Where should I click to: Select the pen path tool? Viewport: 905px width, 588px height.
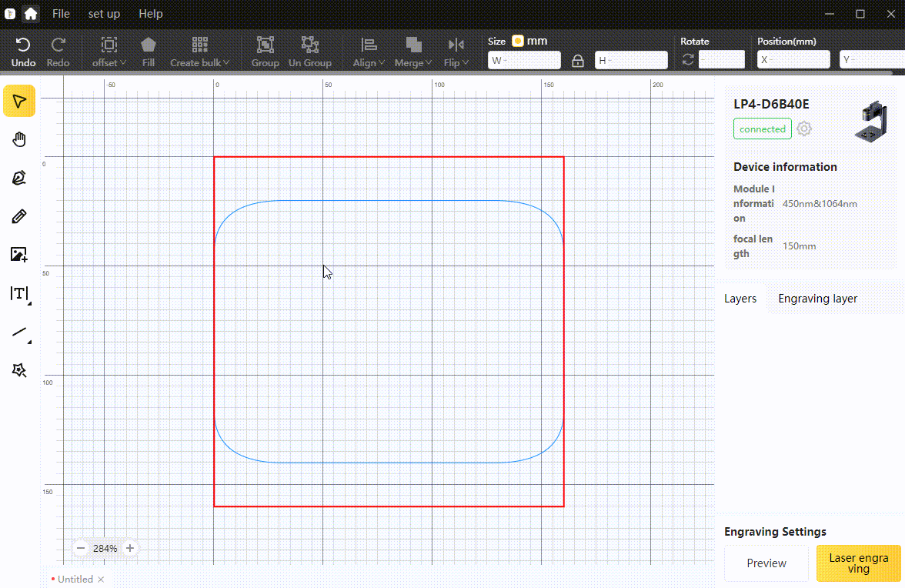(x=19, y=178)
